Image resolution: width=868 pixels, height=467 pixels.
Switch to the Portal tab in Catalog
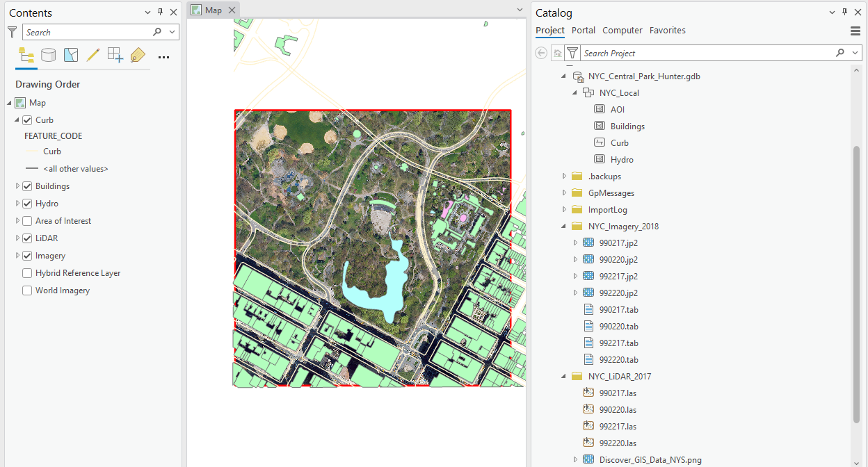click(x=583, y=31)
